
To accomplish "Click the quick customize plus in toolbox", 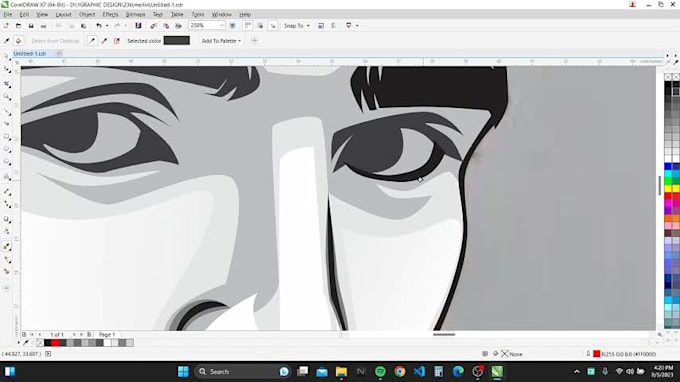I will 7,288.
